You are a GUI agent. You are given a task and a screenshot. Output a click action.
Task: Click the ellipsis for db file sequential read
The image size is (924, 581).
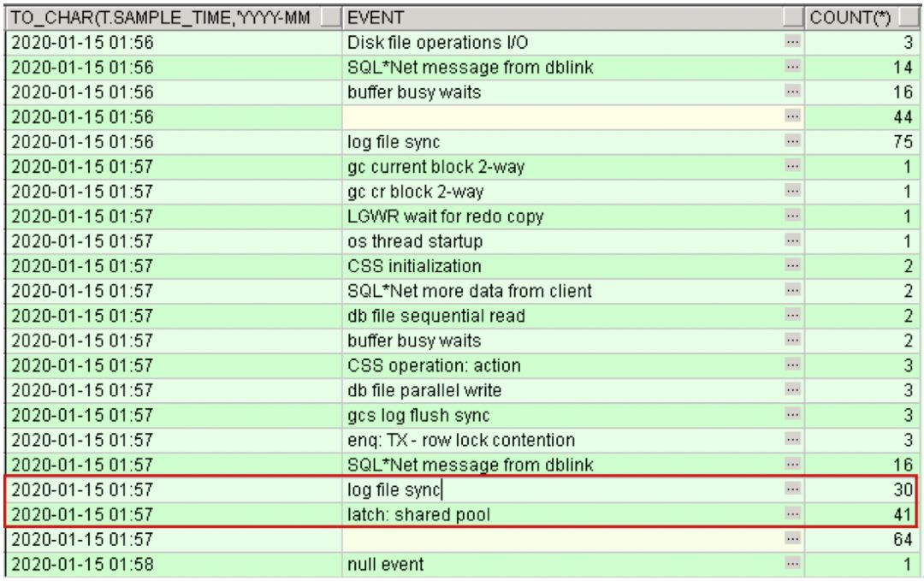click(792, 315)
